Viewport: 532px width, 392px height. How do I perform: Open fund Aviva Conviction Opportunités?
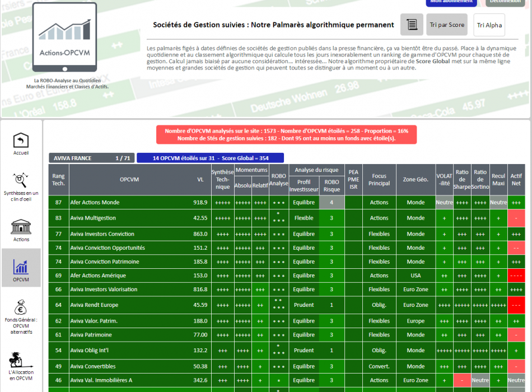click(x=108, y=248)
